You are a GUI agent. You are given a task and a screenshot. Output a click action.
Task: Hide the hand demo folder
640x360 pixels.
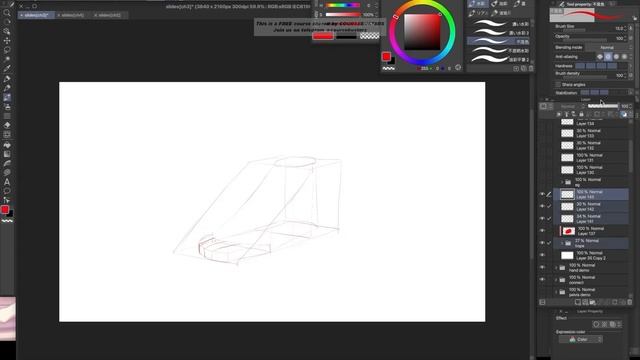tap(542, 267)
